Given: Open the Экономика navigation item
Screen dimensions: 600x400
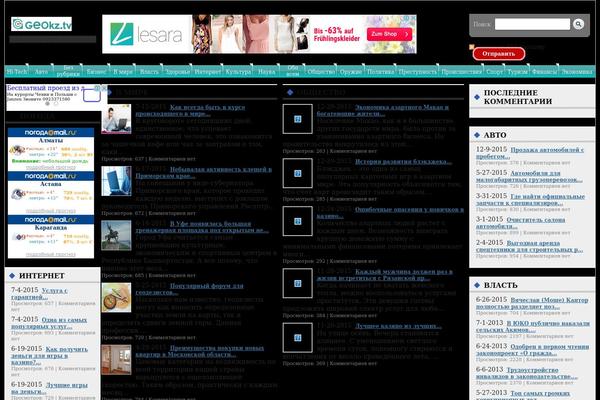Looking at the screenshot, I should point(577,72).
